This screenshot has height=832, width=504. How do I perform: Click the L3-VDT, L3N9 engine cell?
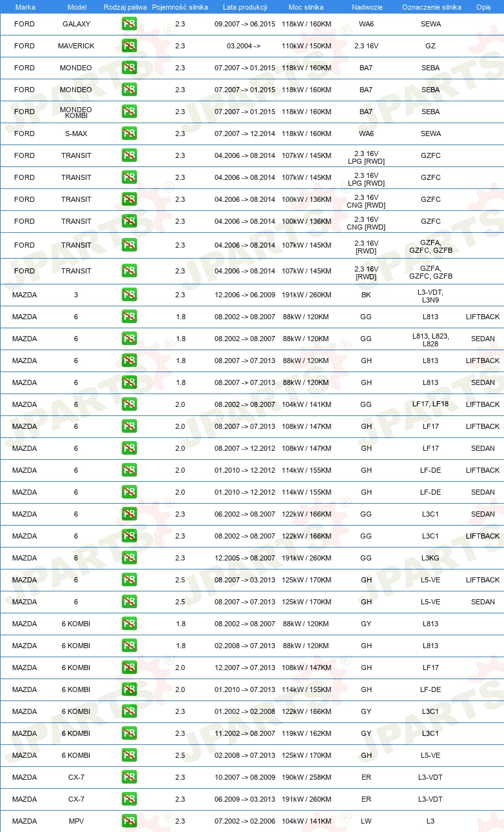pyautogui.click(x=431, y=296)
